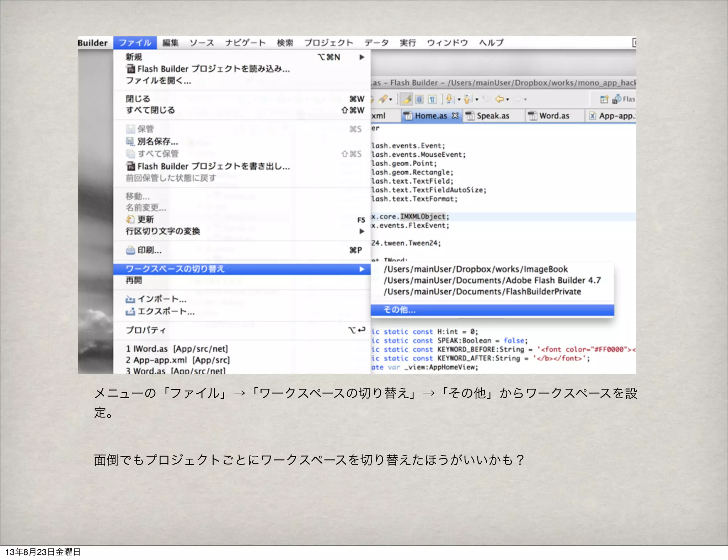Select 再開 menu item

242,280
